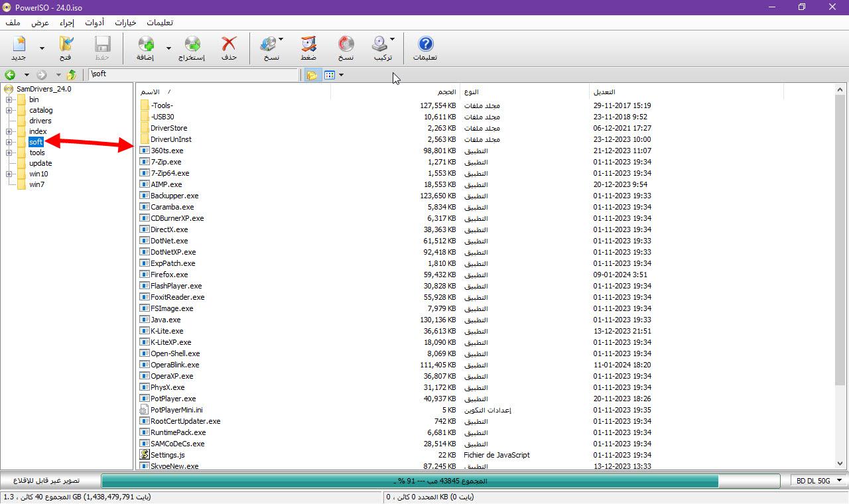The height and width of the screenshot is (504, 849).
Task: Click the Java.exe application icon
Action: (145, 320)
